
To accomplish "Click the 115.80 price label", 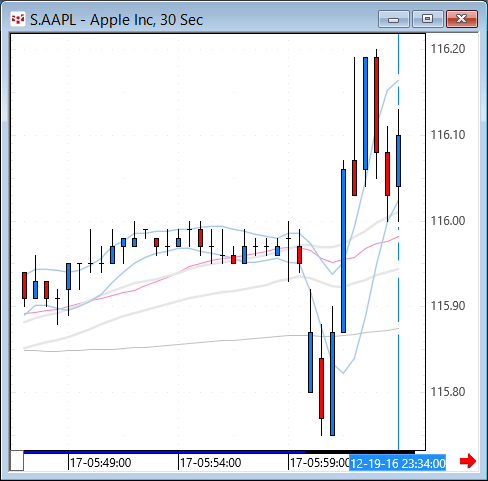I will (x=448, y=392).
